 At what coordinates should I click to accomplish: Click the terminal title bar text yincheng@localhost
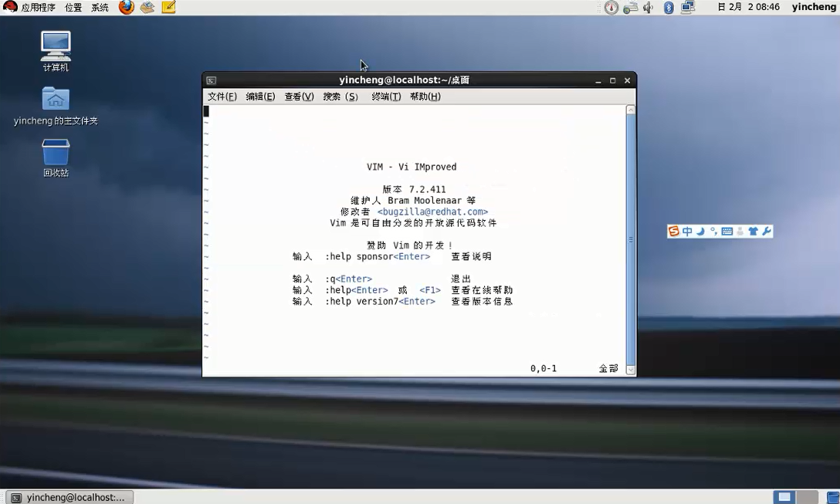pos(405,79)
